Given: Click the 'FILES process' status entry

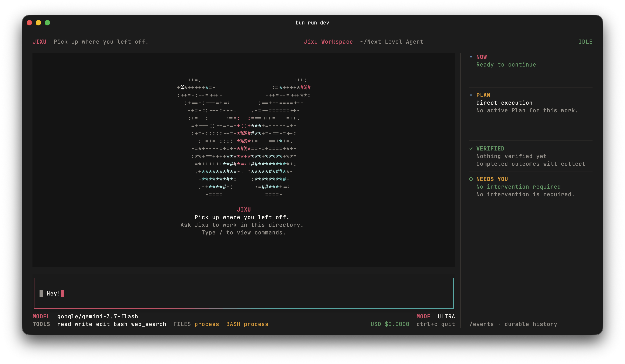Looking at the screenshot, I should [x=196, y=324].
